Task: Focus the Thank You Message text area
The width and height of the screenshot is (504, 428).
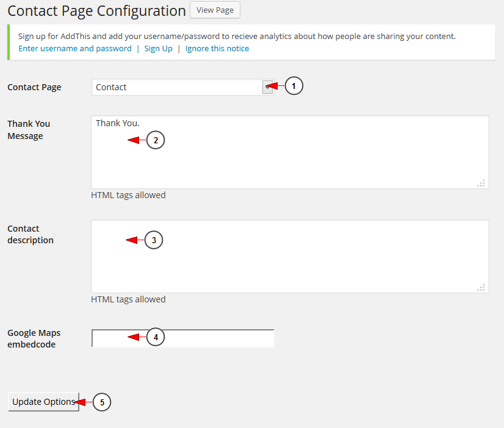Action: point(290,152)
